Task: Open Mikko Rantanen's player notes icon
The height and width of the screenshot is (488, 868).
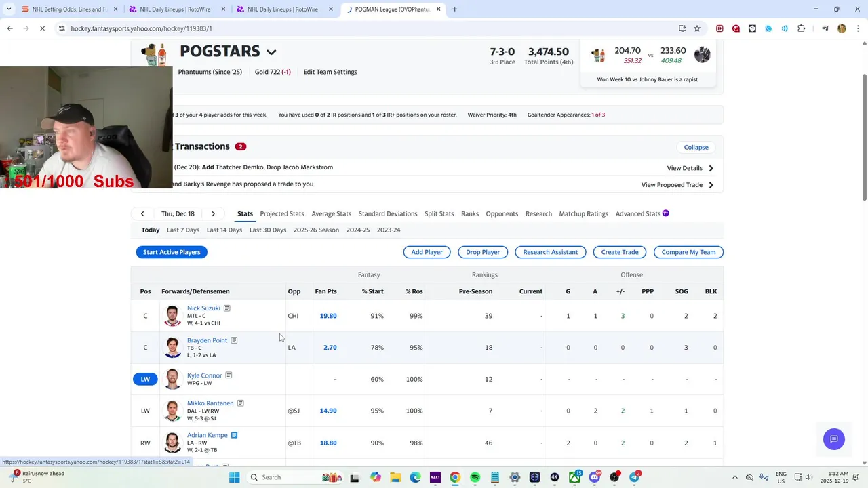Action: point(240,403)
